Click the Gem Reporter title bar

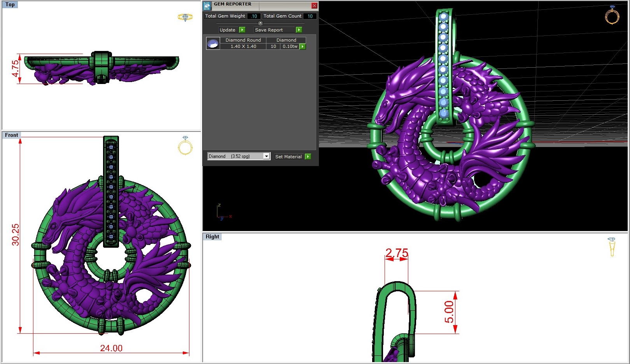pos(261,5)
